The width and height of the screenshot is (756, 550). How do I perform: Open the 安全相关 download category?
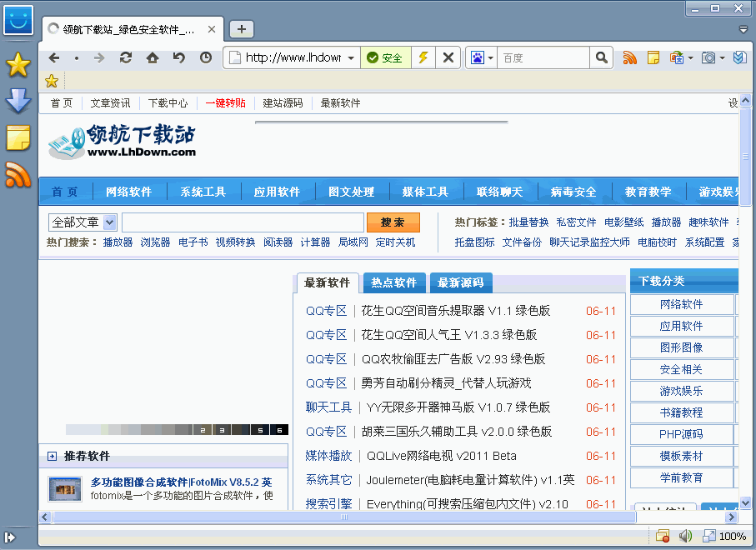pos(681,369)
